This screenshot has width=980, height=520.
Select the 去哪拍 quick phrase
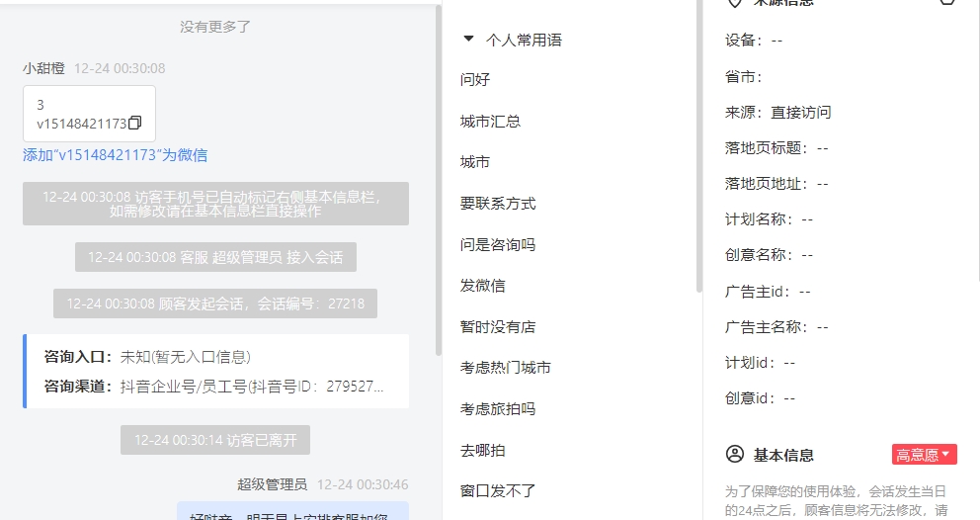click(482, 450)
